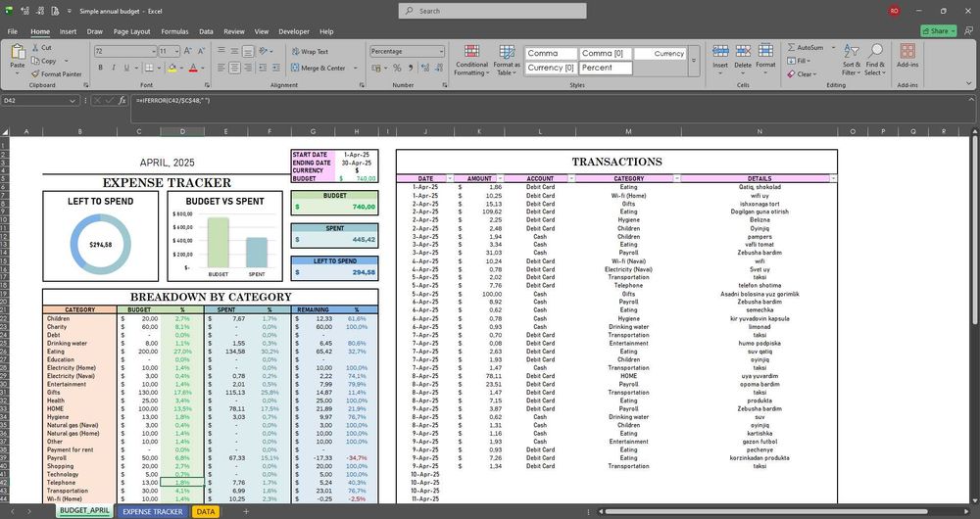The image size is (980, 519).
Task: Apply the Comma [0] cell style
Action: click(x=606, y=54)
